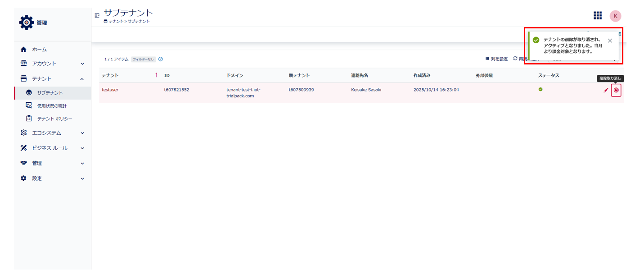Collapse the sidebar using the navigator toggle icon
644x279 pixels.
97,15
